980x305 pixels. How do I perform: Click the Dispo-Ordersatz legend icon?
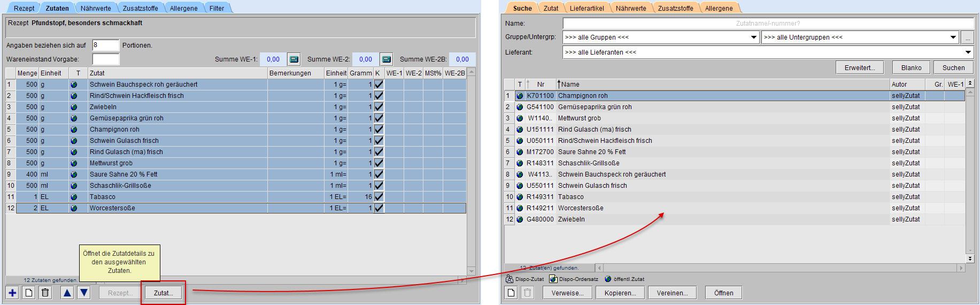click(553, 279)
